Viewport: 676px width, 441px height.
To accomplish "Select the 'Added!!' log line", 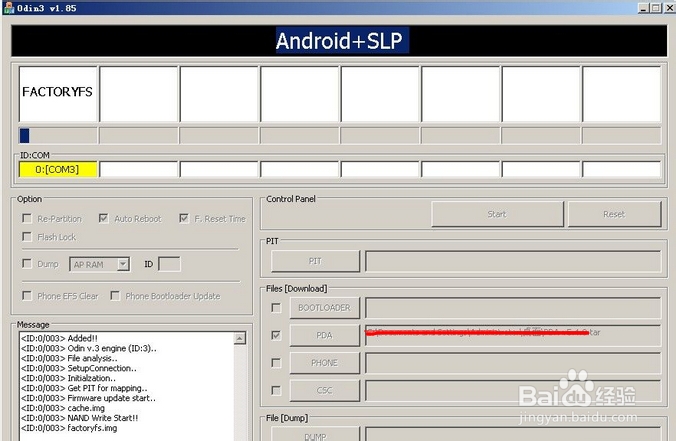I will 59,338.
